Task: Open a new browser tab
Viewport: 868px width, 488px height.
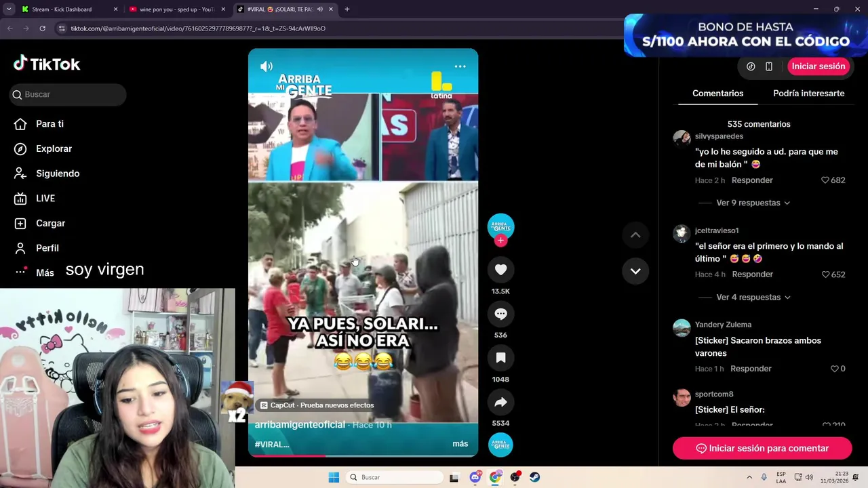Action: click(x=347, y=9)
